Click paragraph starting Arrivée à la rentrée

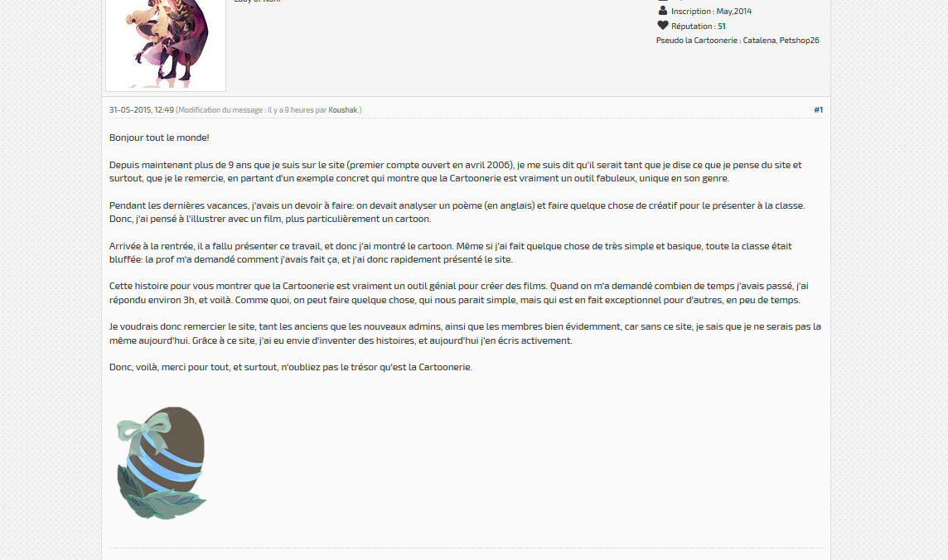coord(451,253)
